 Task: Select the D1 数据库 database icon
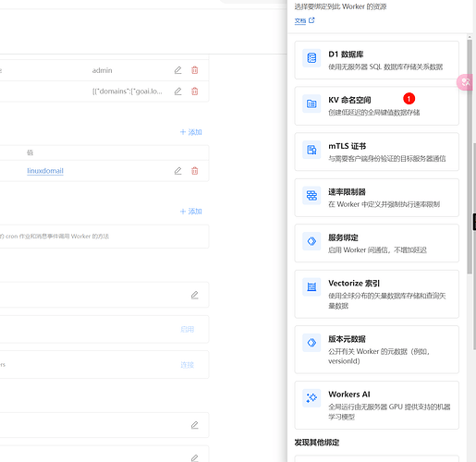tap(311, 58)
